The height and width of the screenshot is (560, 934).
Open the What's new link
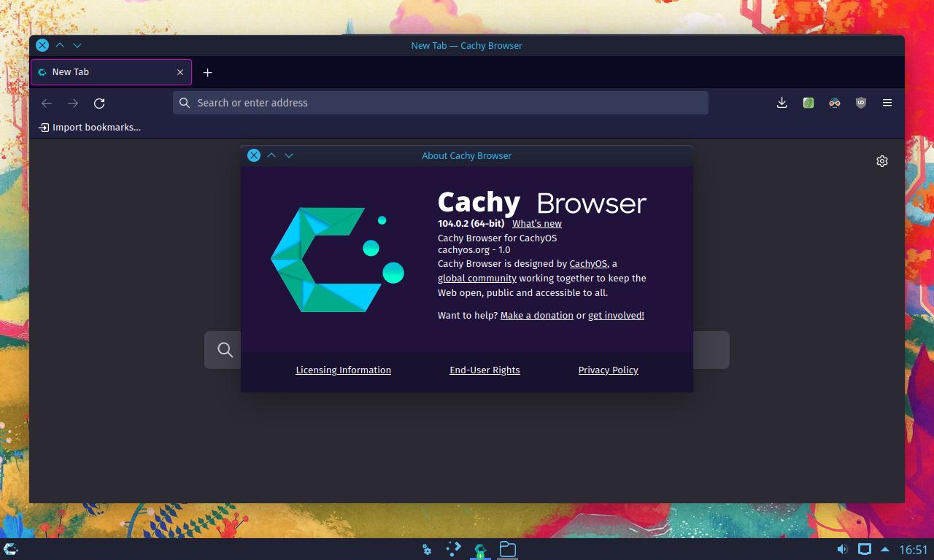point(537,224)
